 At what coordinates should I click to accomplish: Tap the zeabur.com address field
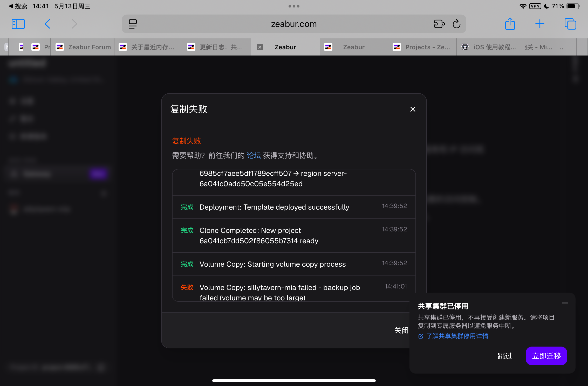[294, 24]
